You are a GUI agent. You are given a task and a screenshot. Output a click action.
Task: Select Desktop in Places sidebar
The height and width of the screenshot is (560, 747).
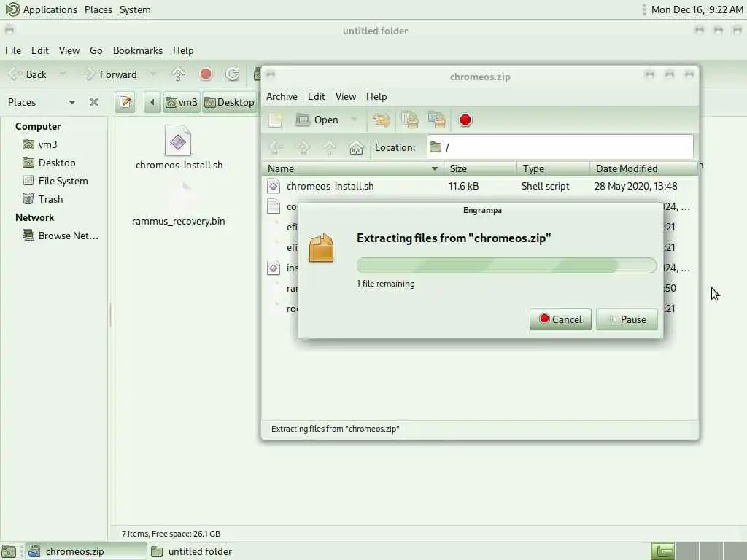click(x=57, y=163)
